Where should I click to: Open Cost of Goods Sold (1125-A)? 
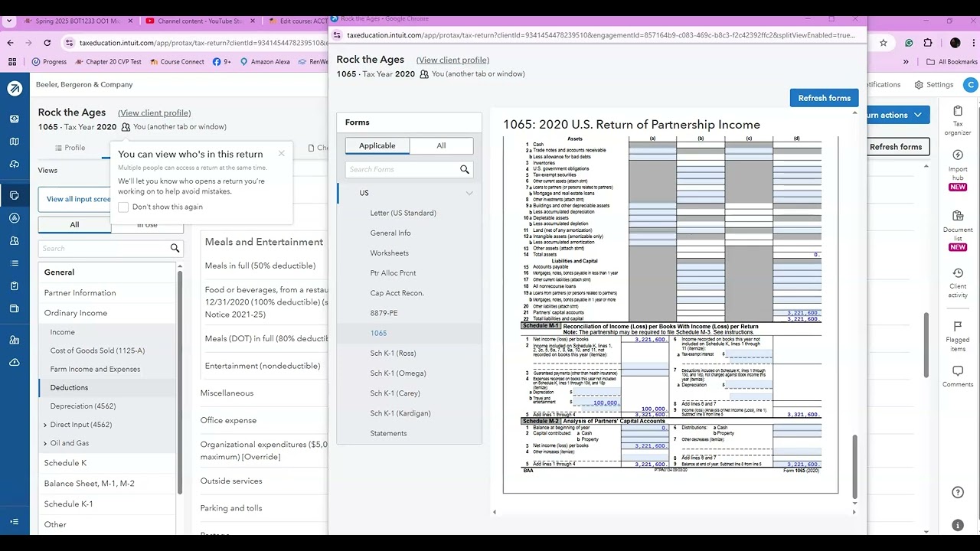click(x=97, y=350)
